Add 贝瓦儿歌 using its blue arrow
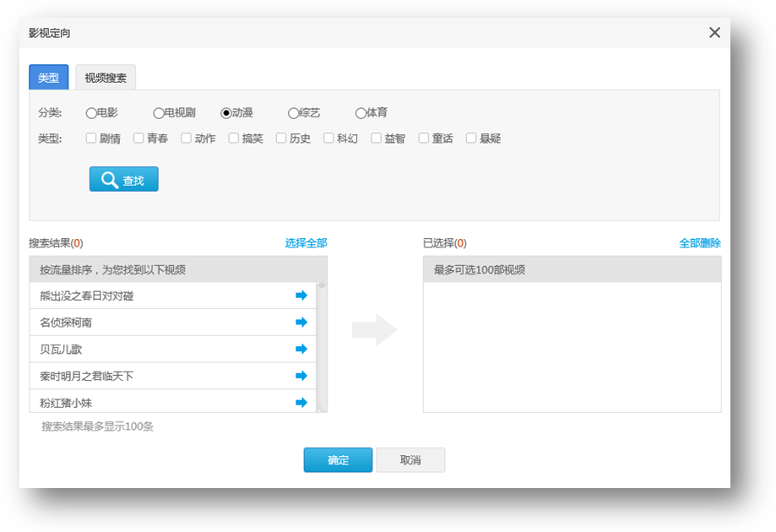The width and height of the screenshot is (776, 532). coord(301,349)
